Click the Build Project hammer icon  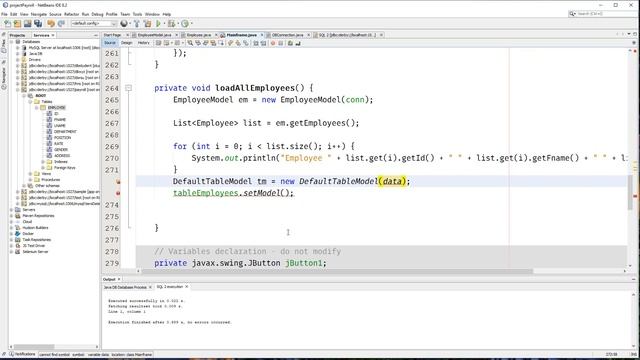(x=137, y=24)
